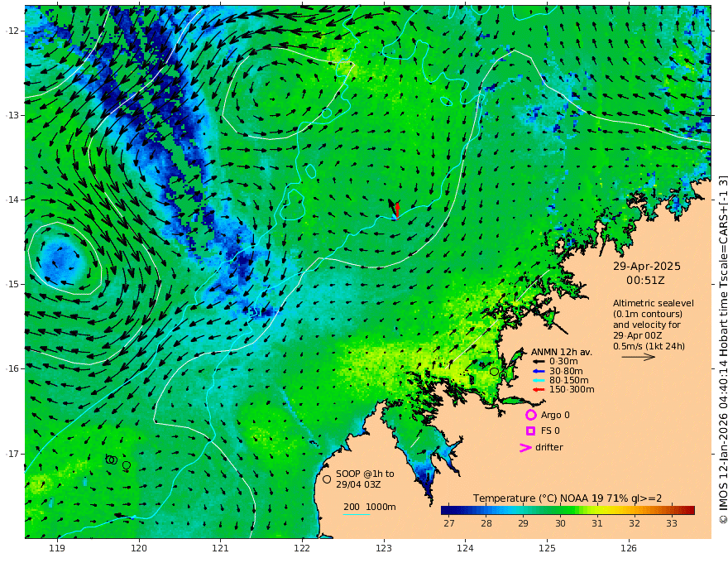Click the yellow 31 degree colorbar section

pyautogui.click(x=597, y=510)
